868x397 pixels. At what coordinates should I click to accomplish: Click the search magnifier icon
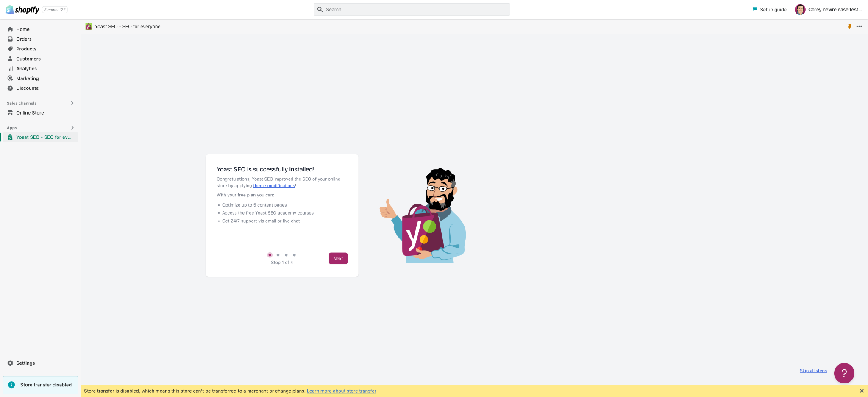click(x=320, y=9)
